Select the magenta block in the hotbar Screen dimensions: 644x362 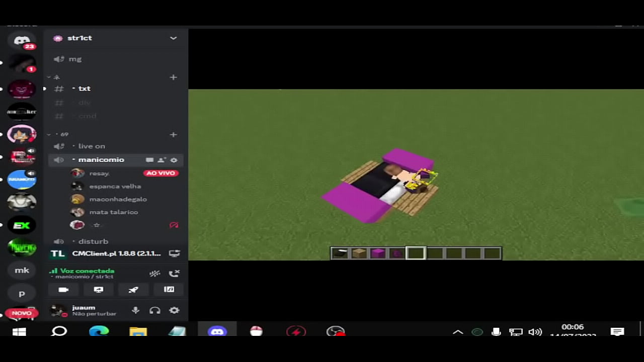click(377, 253)
